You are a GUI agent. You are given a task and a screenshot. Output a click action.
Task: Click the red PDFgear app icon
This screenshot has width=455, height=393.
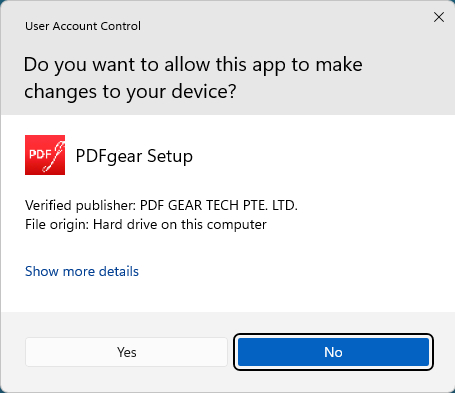[45, 155]
